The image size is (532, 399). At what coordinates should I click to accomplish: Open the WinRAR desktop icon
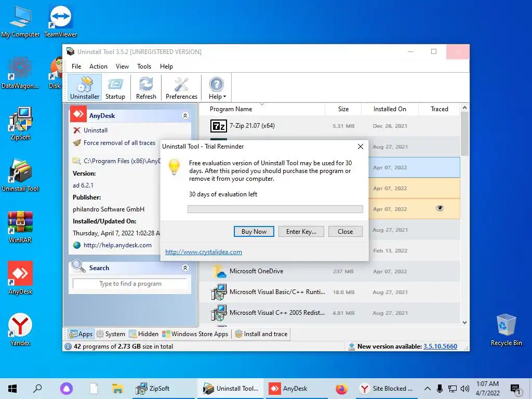click(20, 227)
